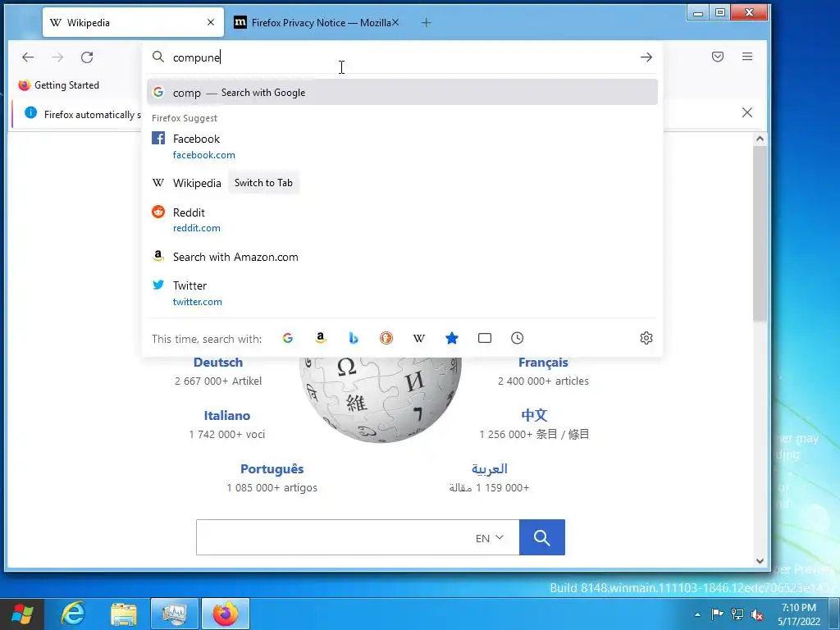Open Action Center flag tray icon
This screenshot has height=630, width=840.
[x=717, y=614]
